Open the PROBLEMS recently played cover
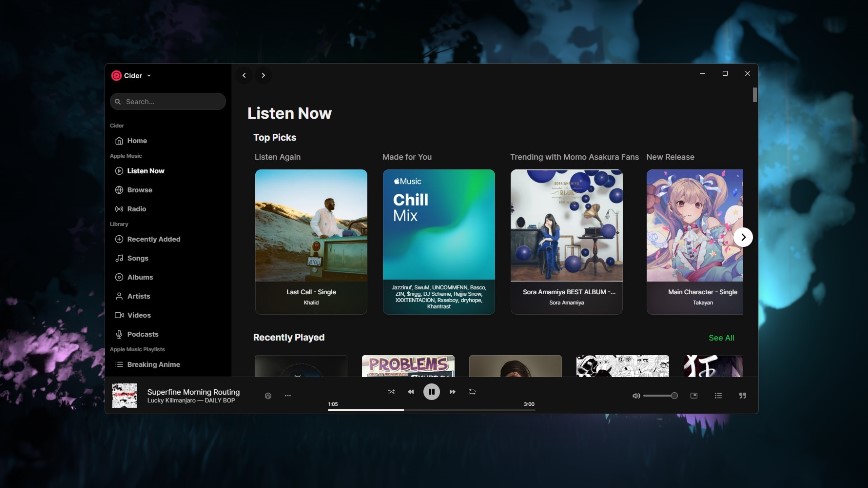The width and height of the screenshot is (868, 488). click(x=409, y=366)
